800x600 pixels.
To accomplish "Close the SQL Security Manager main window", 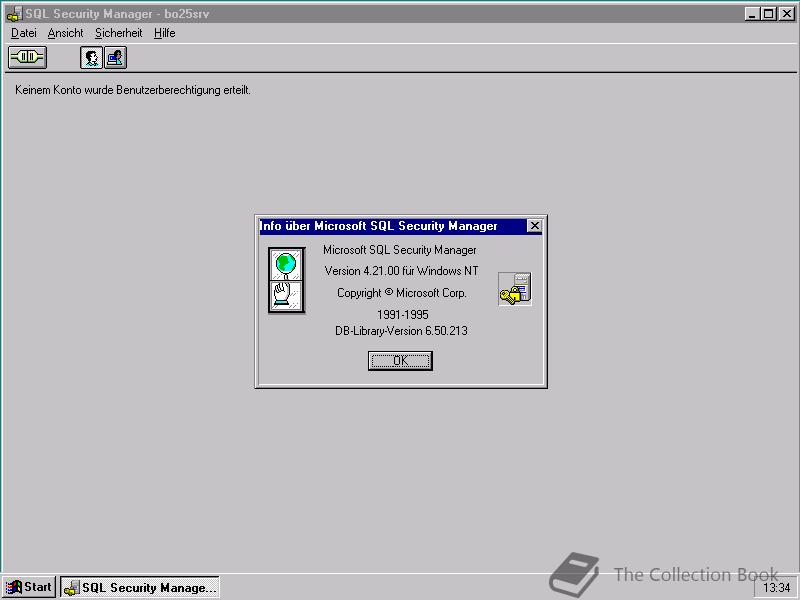I will tap(786, 14).
